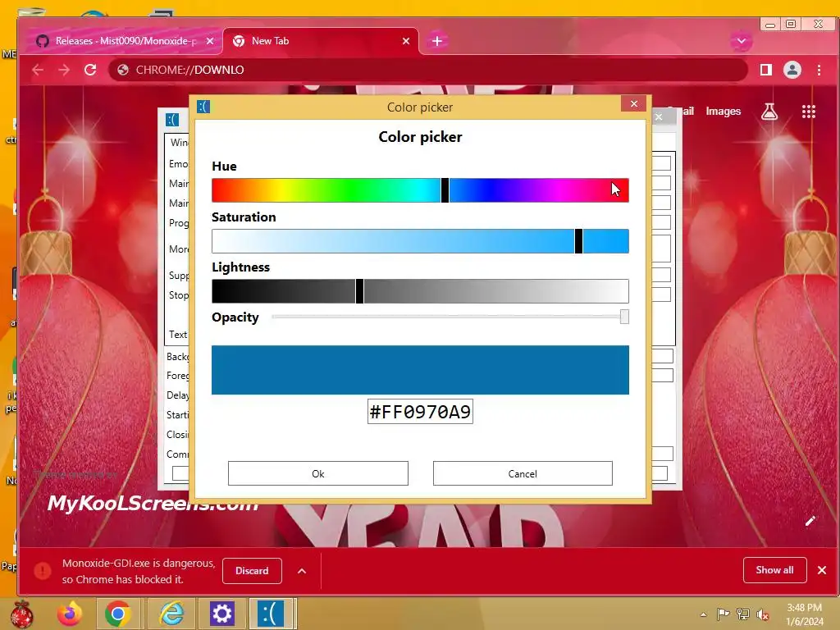
Task: Close the background settings window behind dialog
Action: tap(659, 116)
